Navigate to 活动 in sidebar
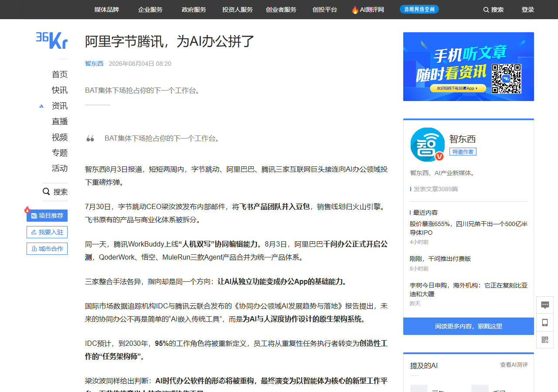This screenshot has height=392, width=558. click(x=60, y=169)
